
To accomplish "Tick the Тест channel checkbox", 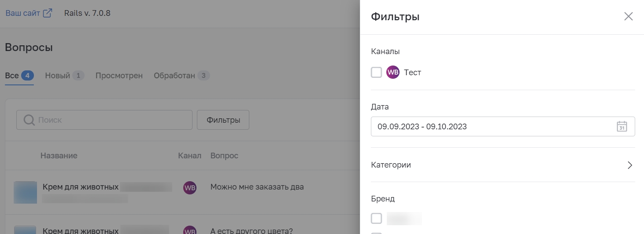I will click(x=376, y=72).
